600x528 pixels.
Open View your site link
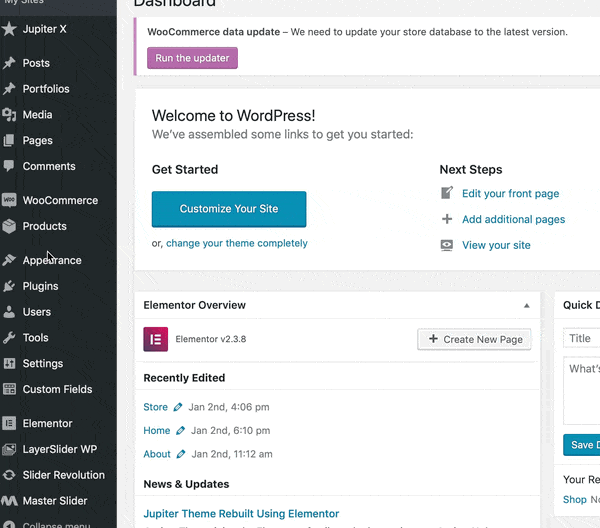(x=496, y=245)
